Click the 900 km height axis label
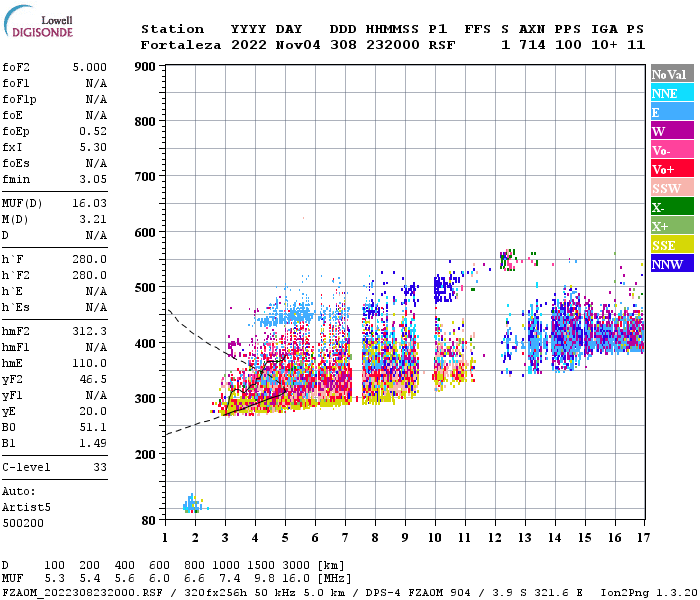The width and height of the screenshot is (700, 600). (145, 67)
